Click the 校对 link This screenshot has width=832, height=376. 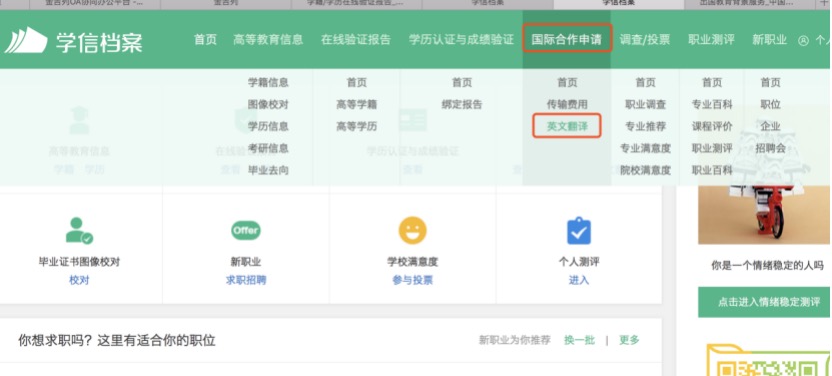(x=79, y=280)
